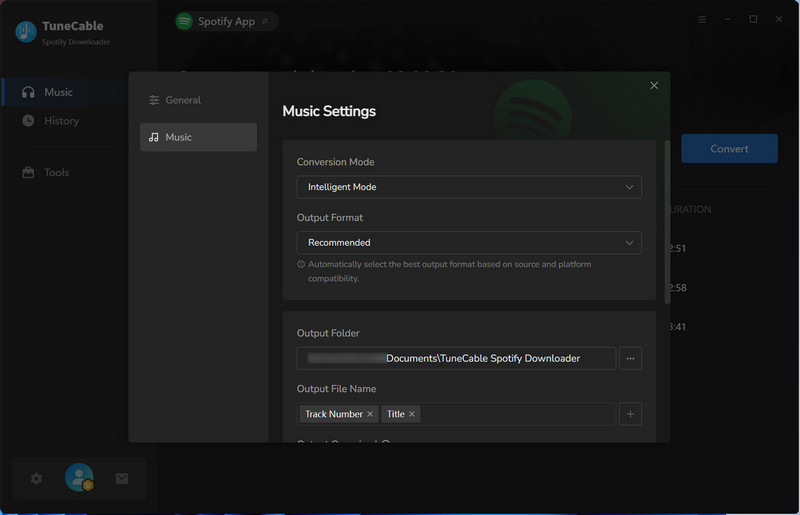
Task: Click the settings dialog vertical scrollbar
Action: (667, 220)
